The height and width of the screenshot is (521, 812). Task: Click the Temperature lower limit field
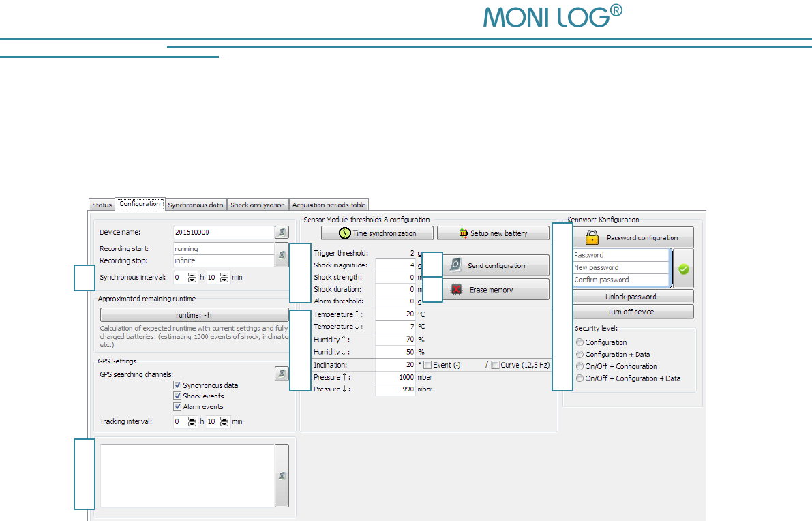click(395, 326)
